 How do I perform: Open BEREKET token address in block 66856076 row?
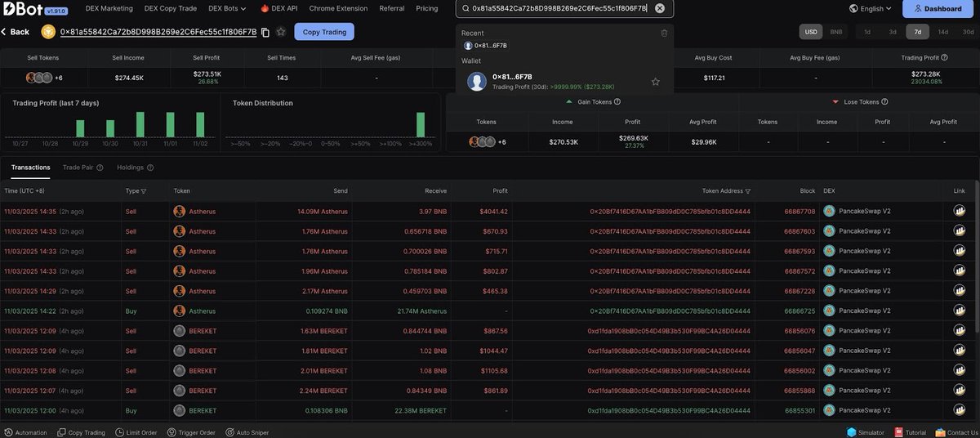pos(669,331)
